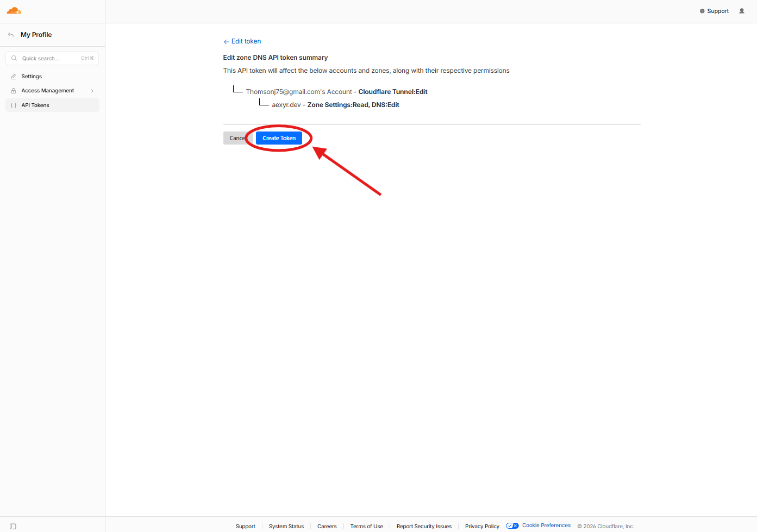757x532 pixels.
Task: Focus the Quick search field
Action: (52, 58)
